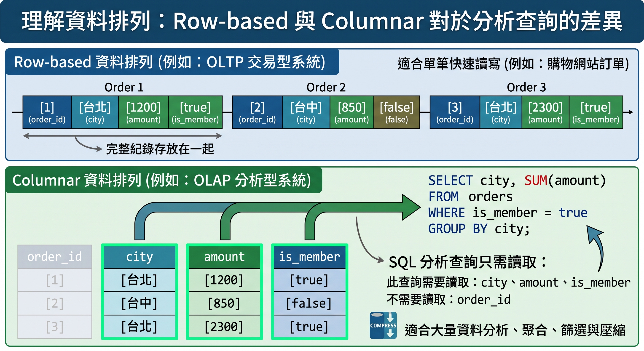Click the [台中] city cell in Order 2

pos(306,112)
